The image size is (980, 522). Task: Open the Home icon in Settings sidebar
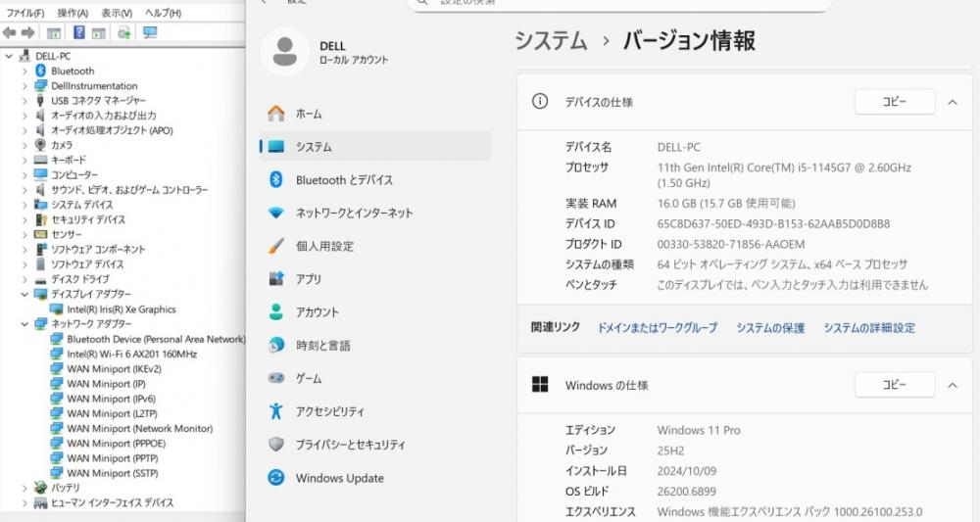[276, 114]
